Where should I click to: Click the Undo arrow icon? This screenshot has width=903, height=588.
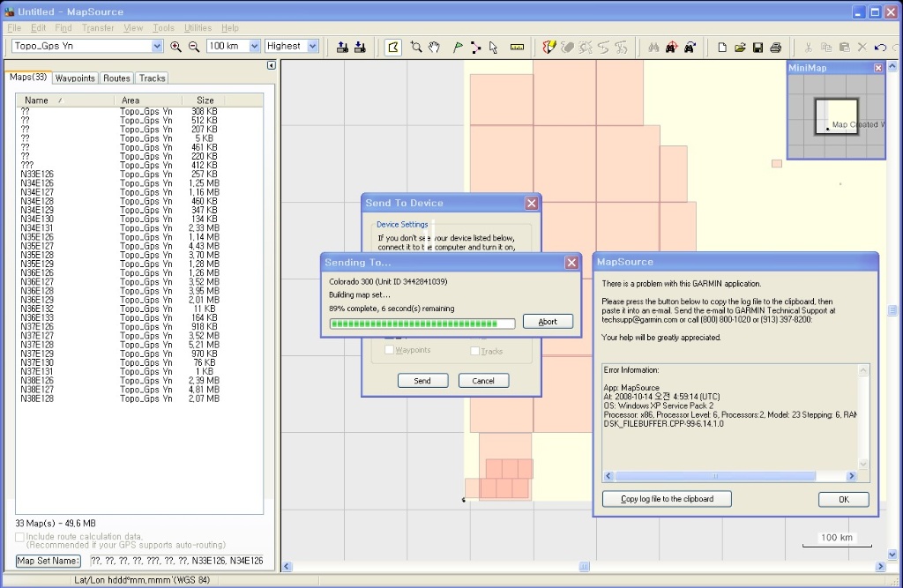tap(880, 48)
